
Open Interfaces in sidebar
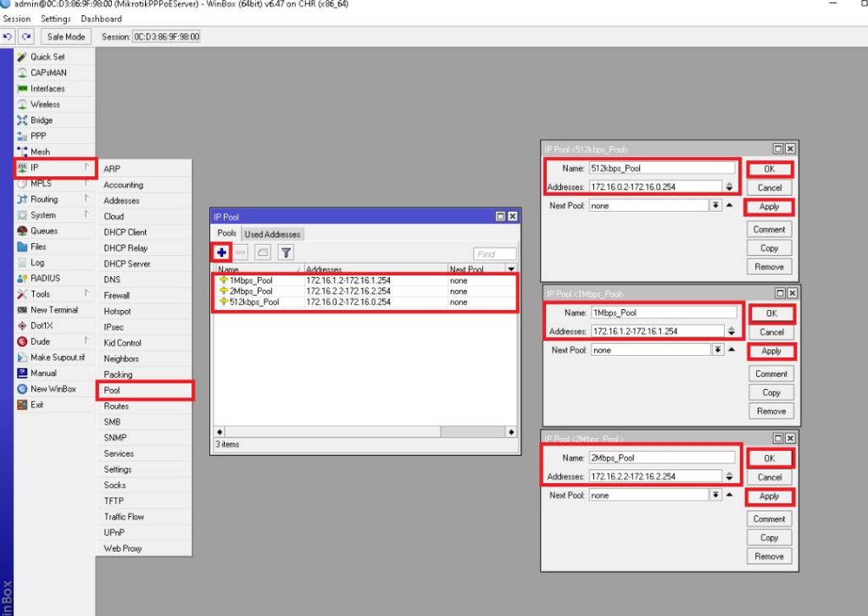[54, 89]
